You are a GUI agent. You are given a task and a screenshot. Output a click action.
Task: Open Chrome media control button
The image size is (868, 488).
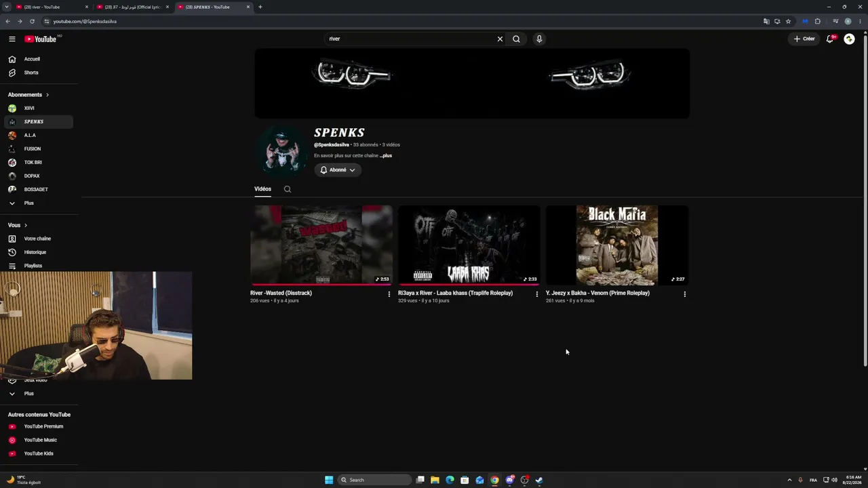pos(835,21)
